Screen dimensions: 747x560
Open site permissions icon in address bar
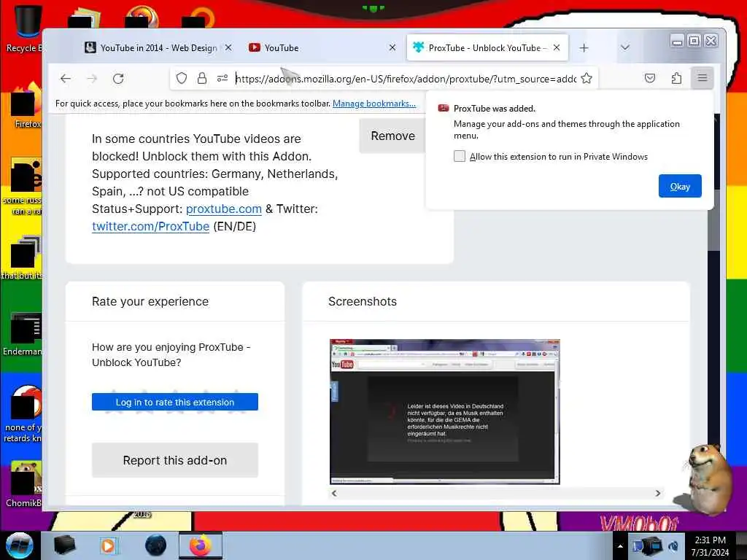coord(222,78)
